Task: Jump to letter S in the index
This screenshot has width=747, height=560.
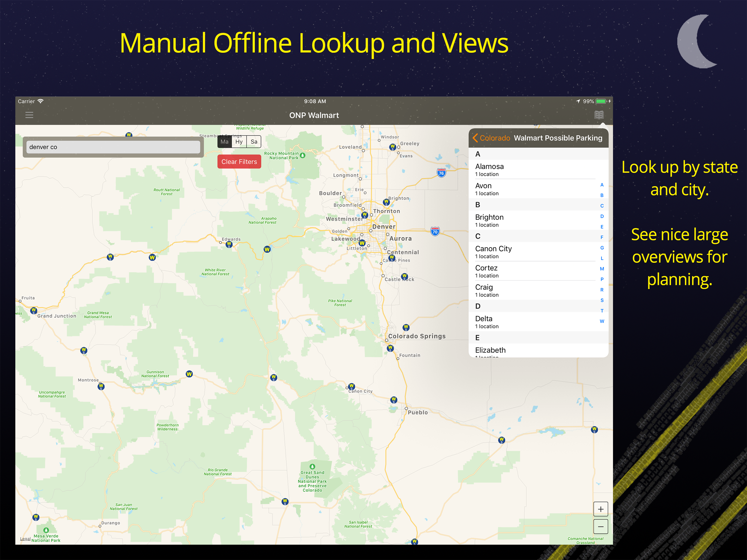Action: point(602,300)
